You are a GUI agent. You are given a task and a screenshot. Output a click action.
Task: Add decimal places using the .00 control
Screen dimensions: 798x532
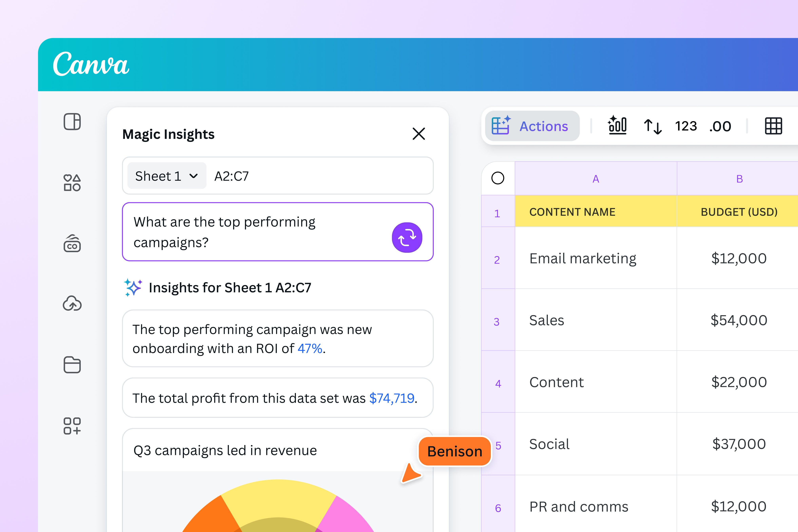click(x=720, y=126)
